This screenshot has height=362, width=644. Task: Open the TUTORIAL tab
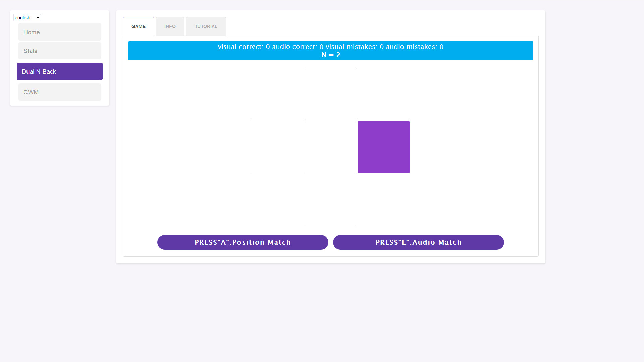tap(206, 26)
